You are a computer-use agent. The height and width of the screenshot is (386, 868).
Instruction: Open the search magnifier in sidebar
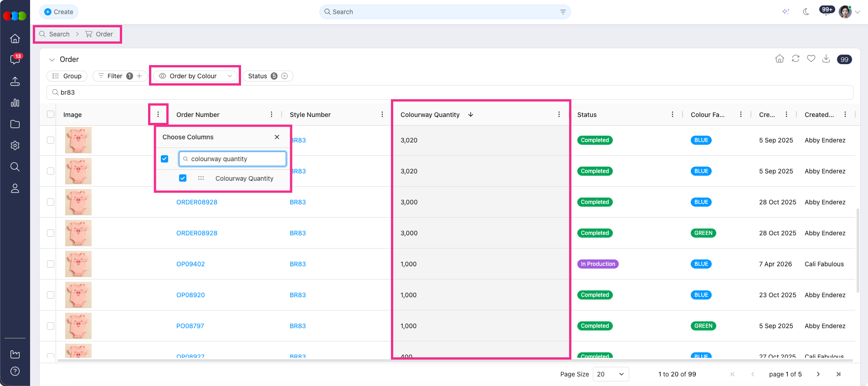coord(15,167)
